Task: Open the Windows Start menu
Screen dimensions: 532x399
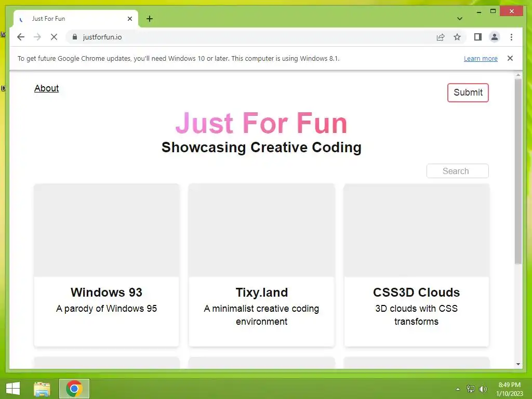Action: click(x=13, y=389)
